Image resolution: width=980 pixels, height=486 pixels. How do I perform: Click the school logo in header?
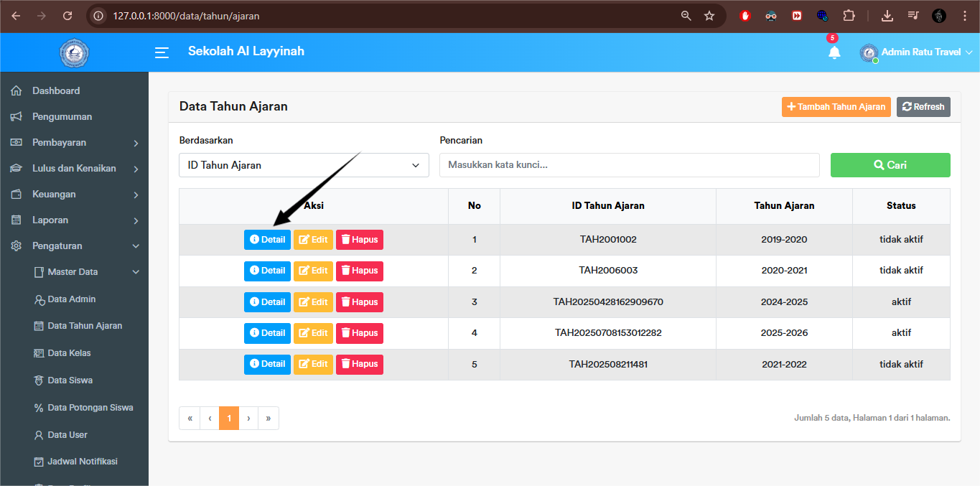[74, 52]
